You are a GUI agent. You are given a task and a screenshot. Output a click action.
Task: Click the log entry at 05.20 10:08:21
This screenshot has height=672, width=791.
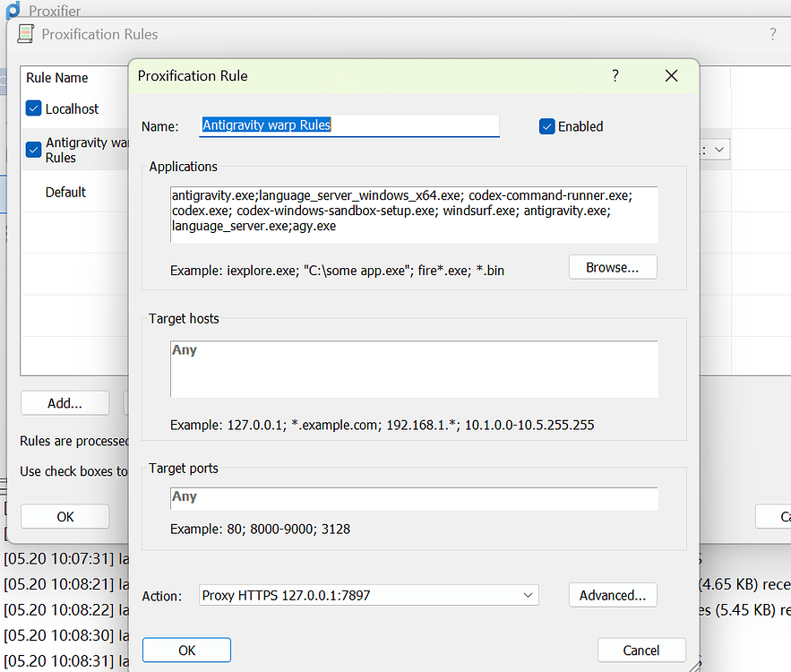(x=66, y=584)
